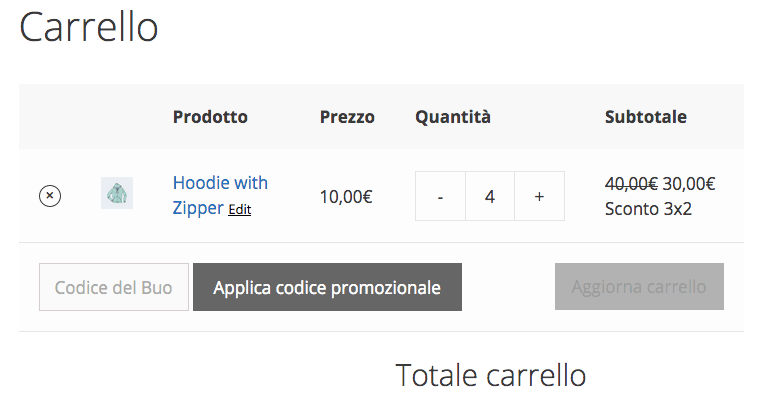Click the Aggiorna carrello button

pyautogui.click(x=639, y=287)
